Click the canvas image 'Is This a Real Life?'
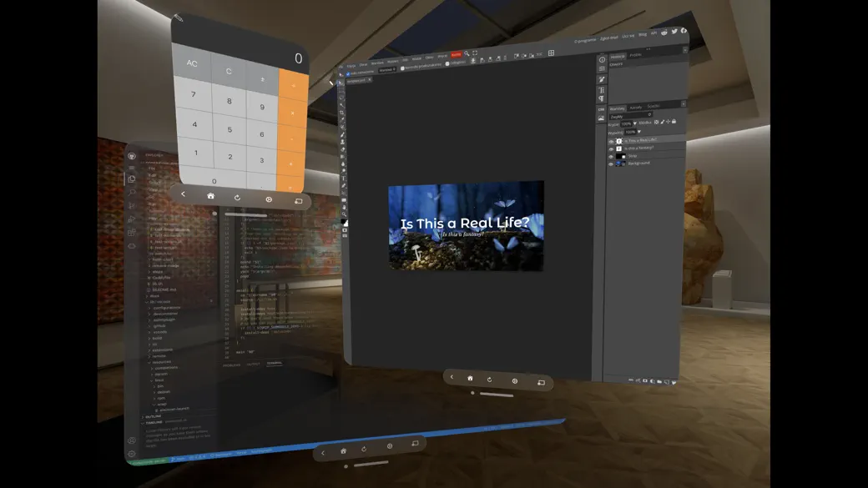Viewport: 868px width, 488px height. (x=466, y=225)
